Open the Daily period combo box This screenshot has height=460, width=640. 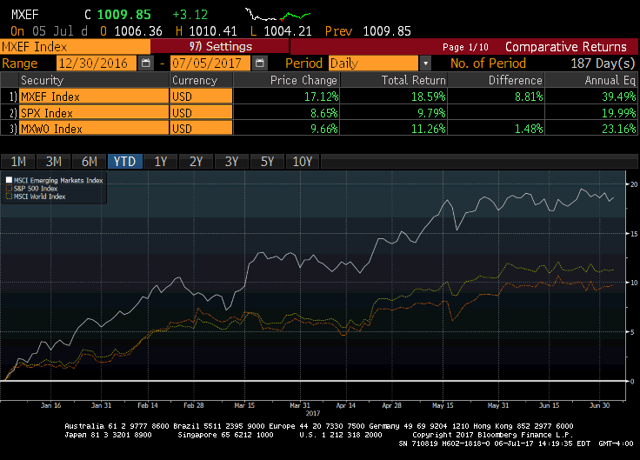373,63
